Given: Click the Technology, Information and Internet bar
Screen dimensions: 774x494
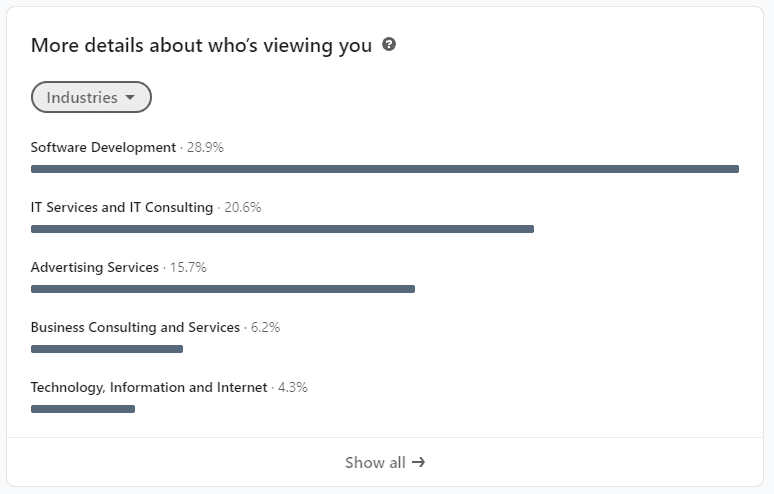Looking at the screenshot, I should (83, 409).
